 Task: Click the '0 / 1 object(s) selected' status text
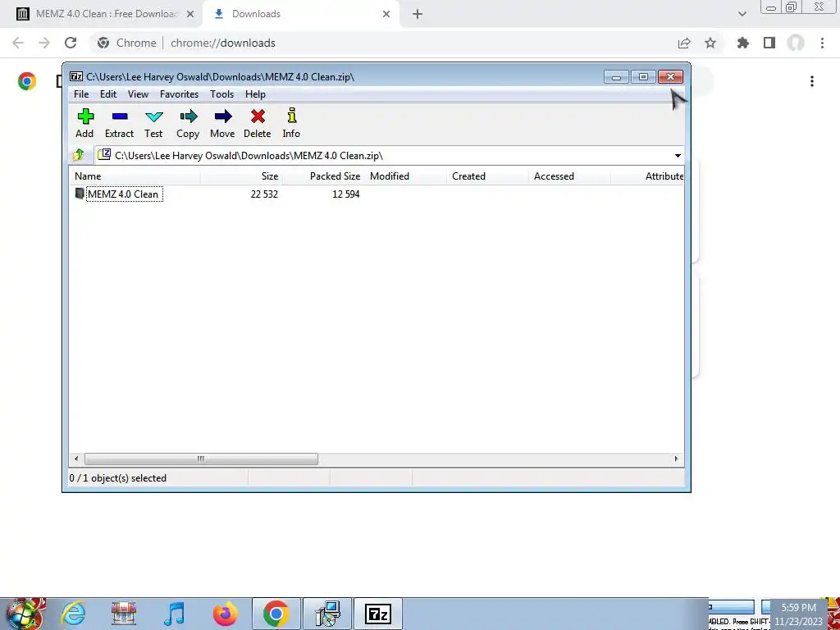[x=118, y=478]
